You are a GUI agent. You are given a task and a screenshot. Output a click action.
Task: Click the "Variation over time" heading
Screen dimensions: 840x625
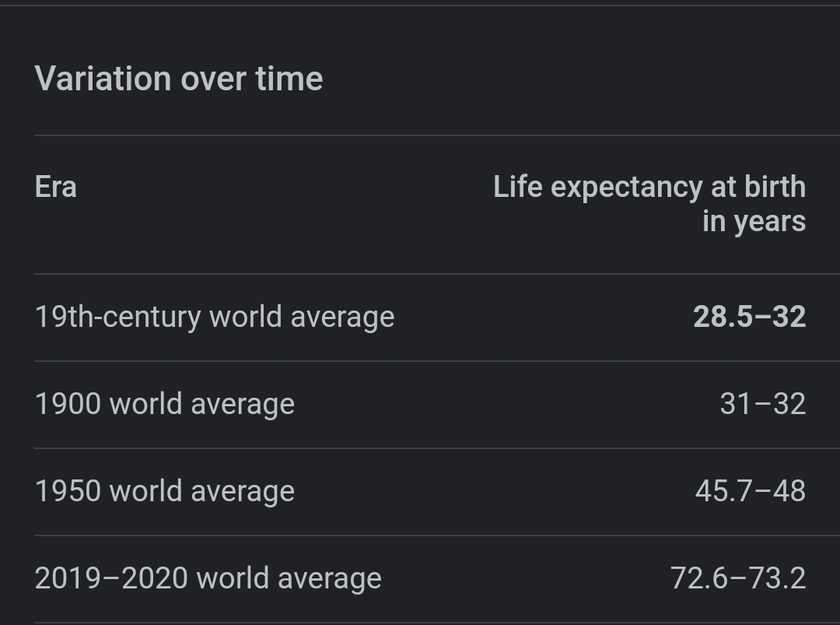179,79
